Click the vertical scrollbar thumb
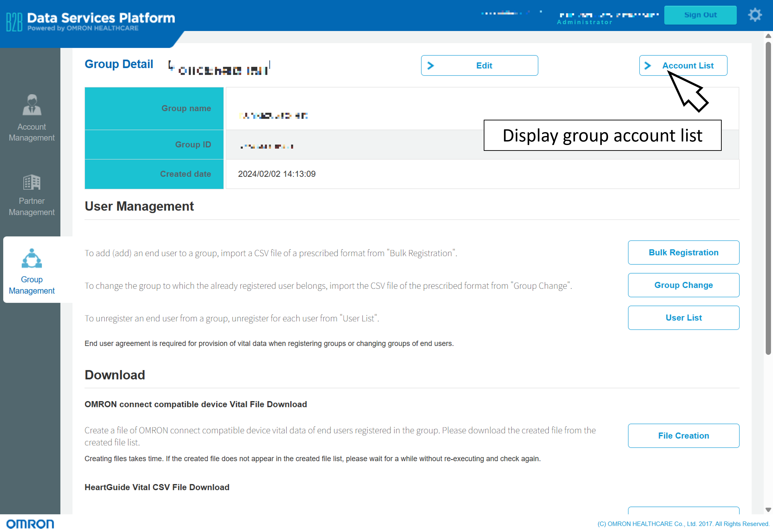This screenshot has width=773, height=532. click(768, 198)
